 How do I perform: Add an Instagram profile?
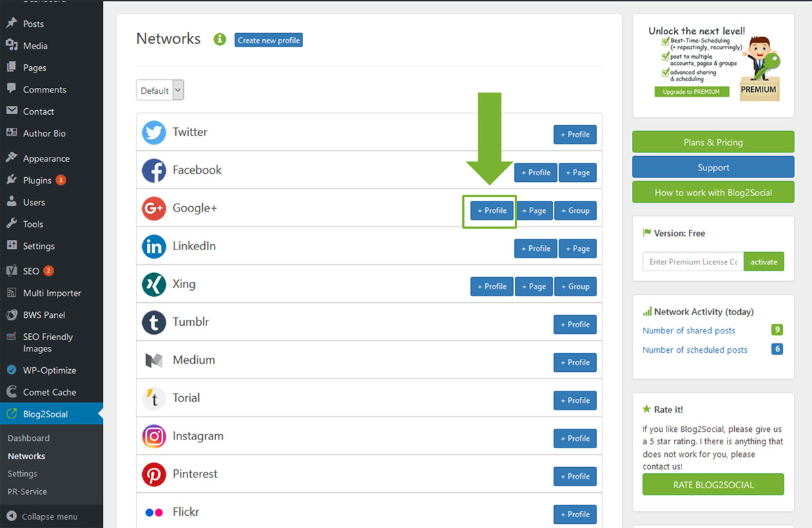[x=575, y=438]
